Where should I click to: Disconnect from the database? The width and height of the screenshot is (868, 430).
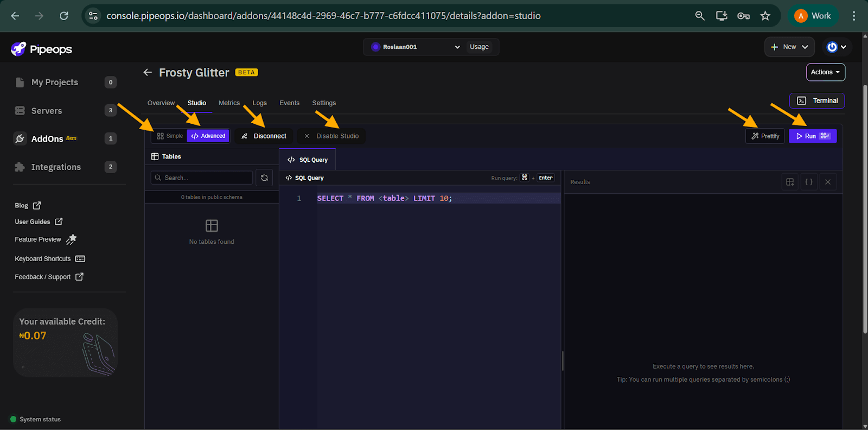tap(264, 136)
